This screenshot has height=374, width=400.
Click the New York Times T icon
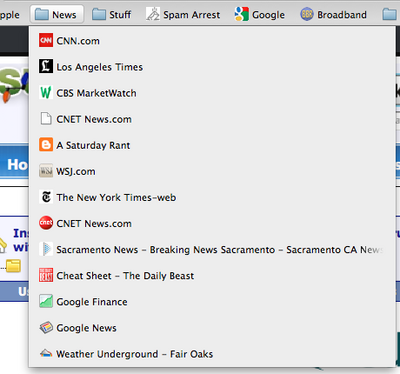tap(46, 197)
